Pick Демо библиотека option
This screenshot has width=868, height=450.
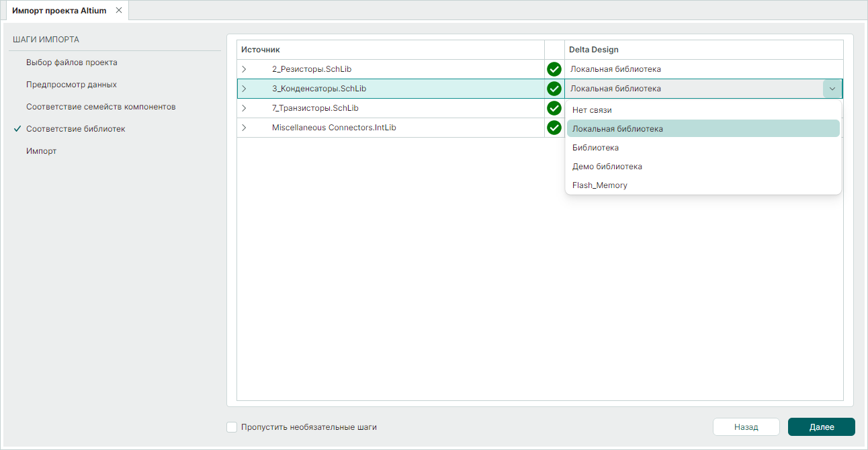(x=607, y=167)
